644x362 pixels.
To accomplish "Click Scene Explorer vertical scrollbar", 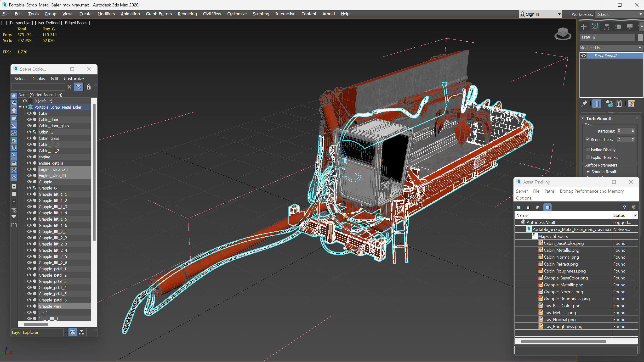I will point(94,172).
